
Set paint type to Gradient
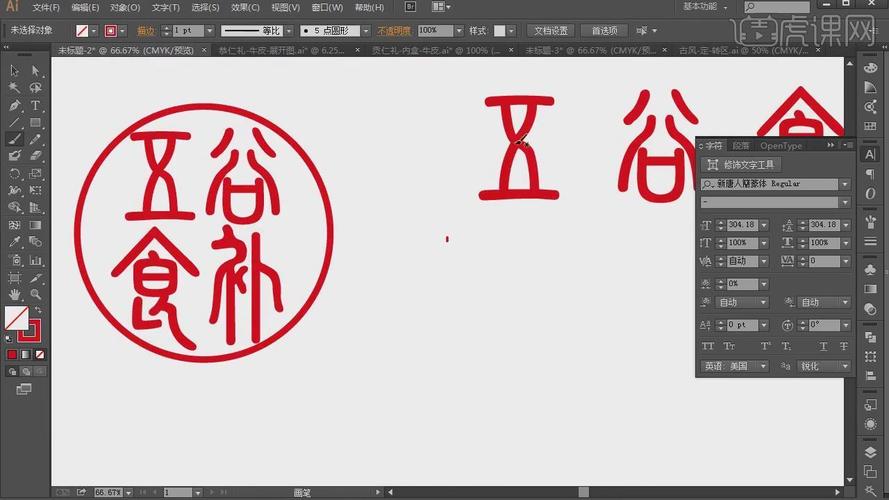pyautogui.click(x=26, y=354)
